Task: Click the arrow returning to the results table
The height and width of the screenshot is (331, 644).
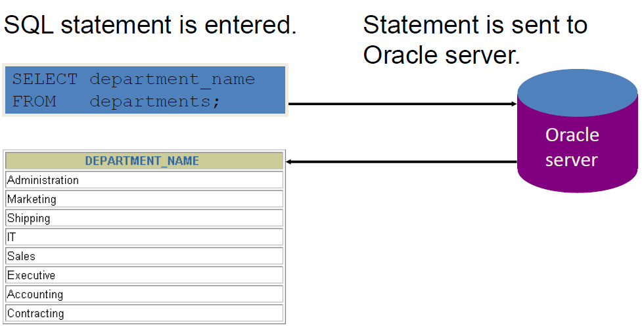Action: [x=402, y=162]
